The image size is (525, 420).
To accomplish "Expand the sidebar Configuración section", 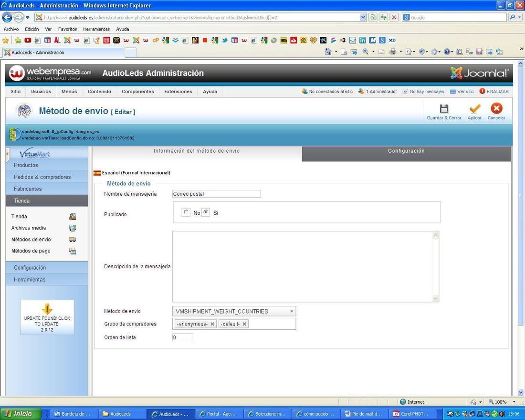I will click(47, 268).
